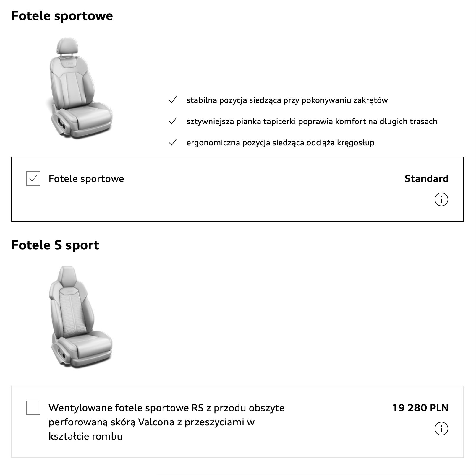The image size is (476, 475).
Task: Click the 'Fotele sportowe' section heading
Action: point(62,16)
